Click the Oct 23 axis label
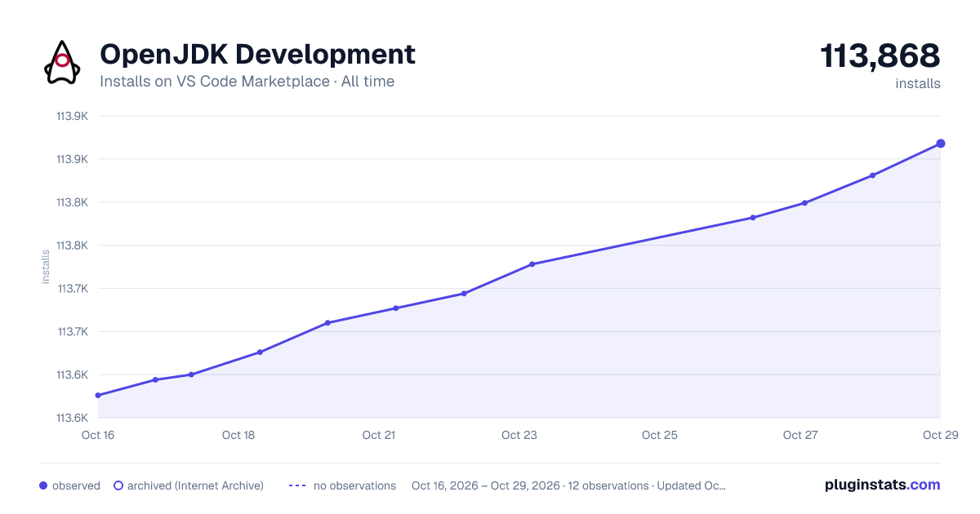Viewport: 980px width, 514px height. tap(519, 435)
